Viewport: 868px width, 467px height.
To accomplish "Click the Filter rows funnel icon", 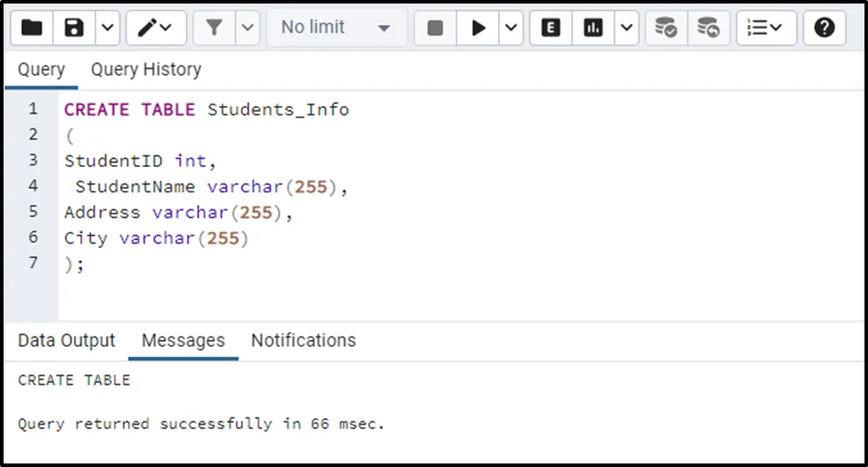I will 214,28.
